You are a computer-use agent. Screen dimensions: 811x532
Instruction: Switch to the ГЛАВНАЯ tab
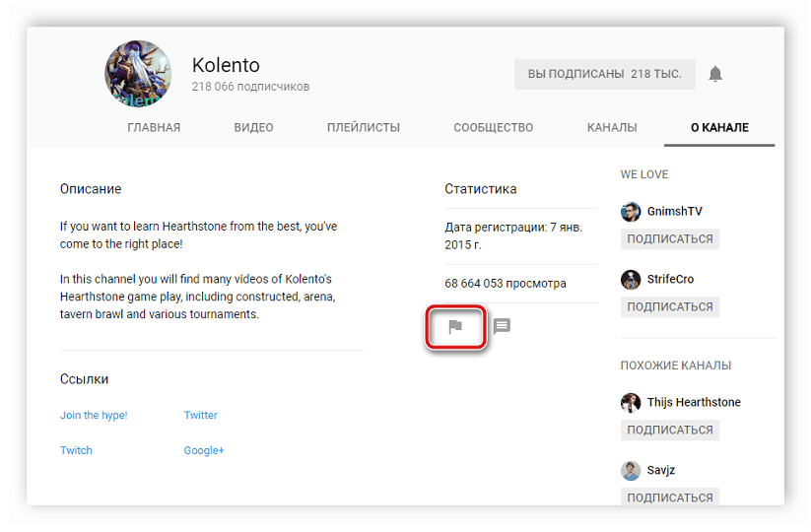[x=154, y=128]
